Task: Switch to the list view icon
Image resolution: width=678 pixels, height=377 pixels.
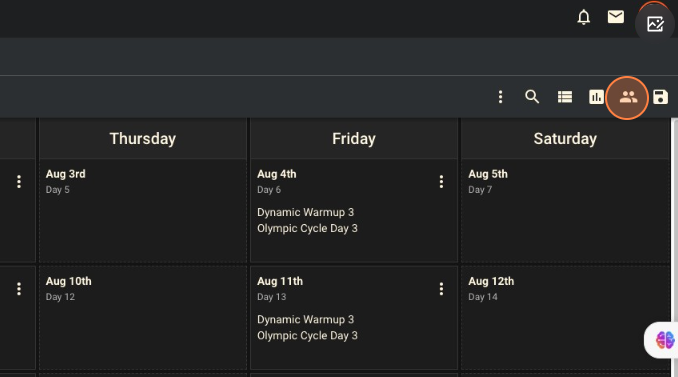Action: coord(564,96)
